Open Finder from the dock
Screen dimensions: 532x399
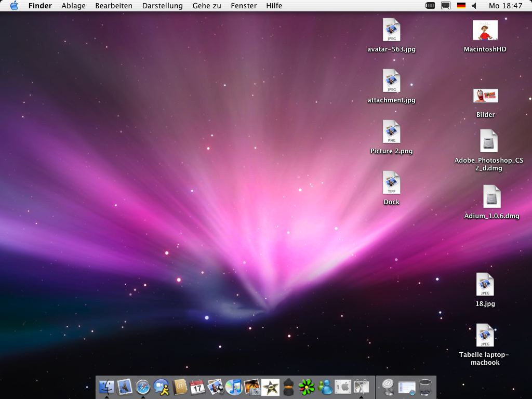(x=107, y=387)
